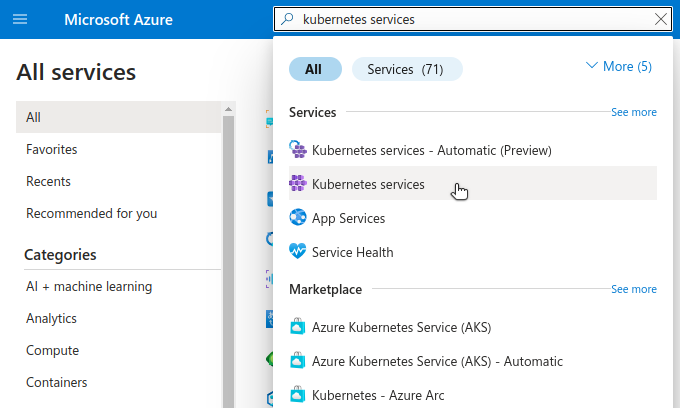680x408 pixels.
Task: Click Kubernetes - Azure Arc marketplace icon
Action: click(x=297, y=395)
